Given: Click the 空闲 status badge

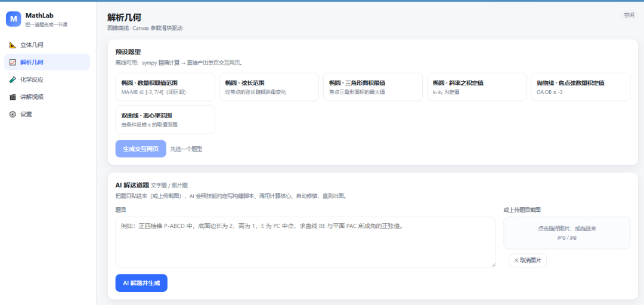Looking at the screenshot, I should [629, 15].
